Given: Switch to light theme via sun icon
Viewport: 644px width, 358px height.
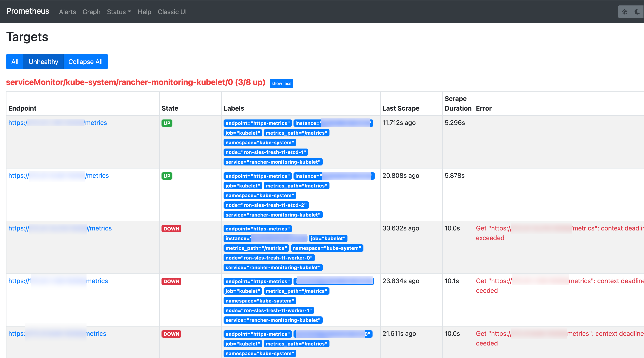Looking at the screenshot, I should click(x=625, y=12).
